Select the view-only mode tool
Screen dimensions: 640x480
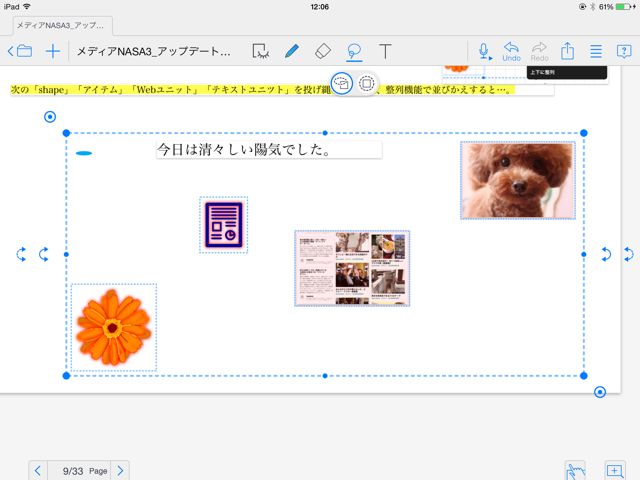[x=261, y=51]
